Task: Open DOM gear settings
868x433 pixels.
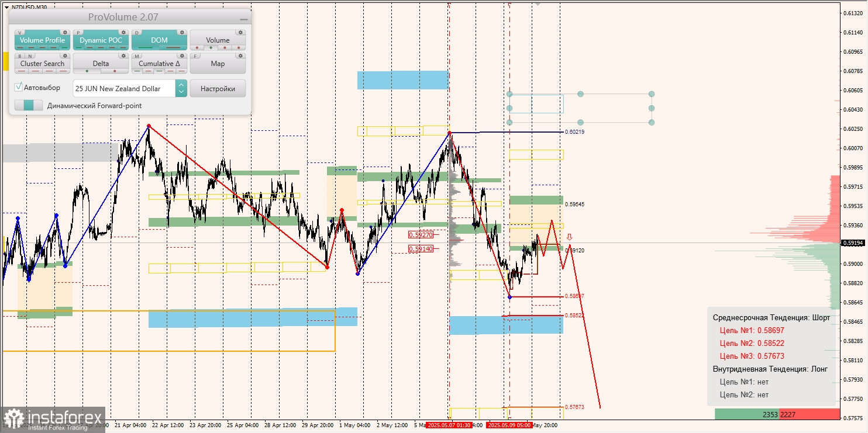Action: (x=182, y=33)
